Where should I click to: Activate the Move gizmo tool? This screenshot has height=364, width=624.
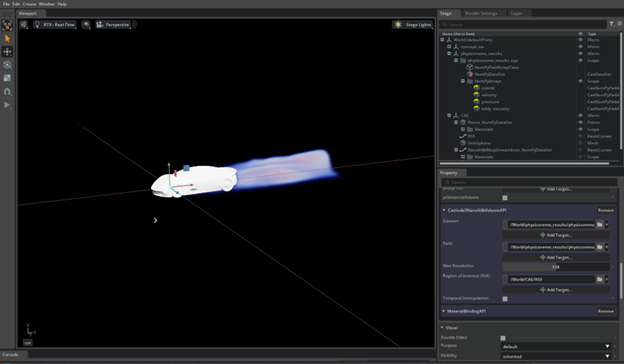click(x=7, y=52)
